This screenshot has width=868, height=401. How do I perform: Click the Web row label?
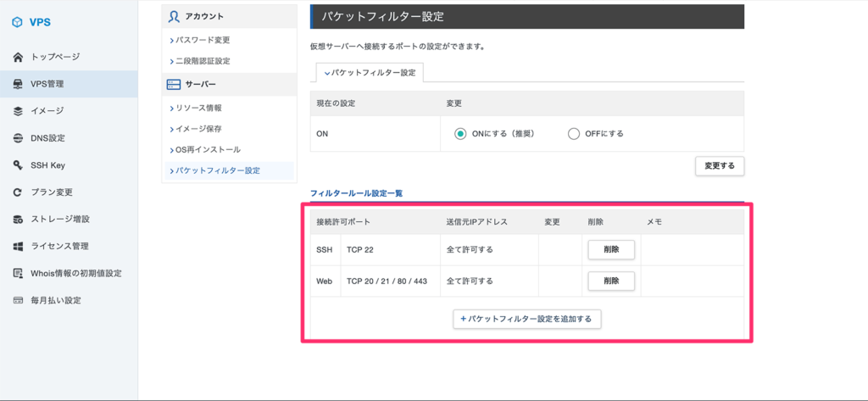coord(325,281)
